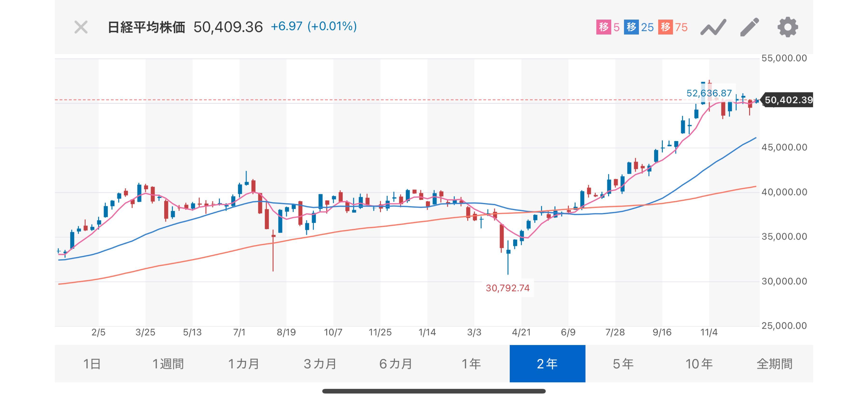This screenshot has height=401, width=868.
Task: Close the Nikkei chart with X icon
Action: (x=81, y=27)
